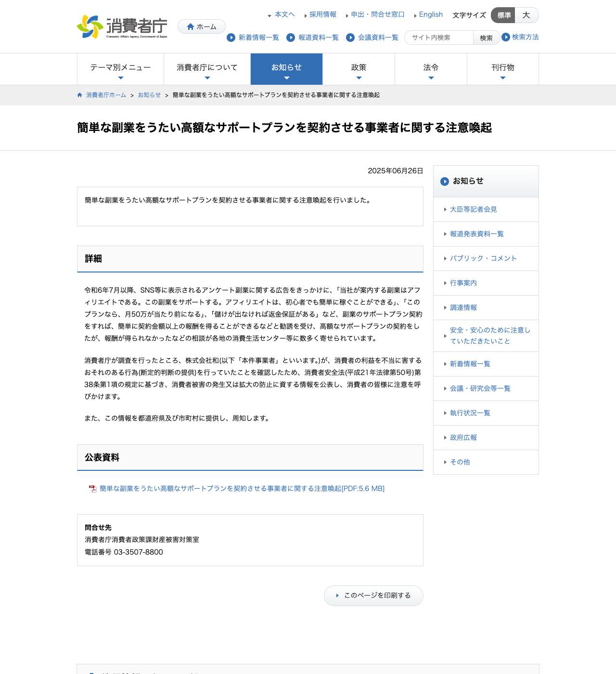The width and height of the screenshot is (616, 674).
Task: Open 執行状況一覧 in the sidebar
Action: (486, 413)
